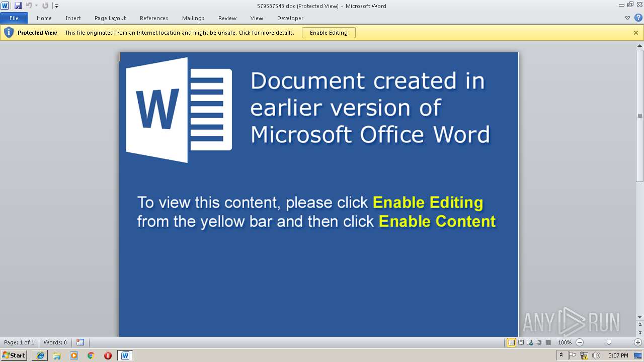Click the 100% zoom level button
Image resolution: width=644 pixels, height=362 pixels.
click(565, 342)
